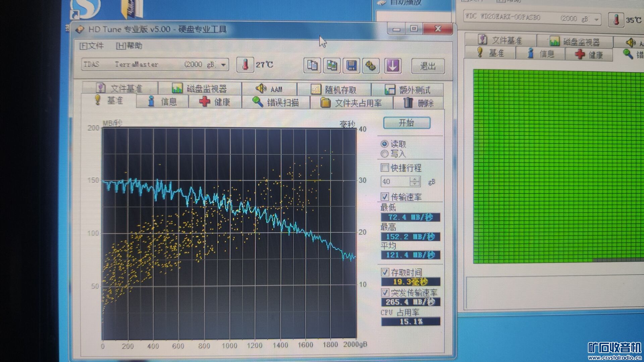Viewport: 644px width, 362px height.
Task: Open the 帮助 menu
Action: [x=129, y=46]
